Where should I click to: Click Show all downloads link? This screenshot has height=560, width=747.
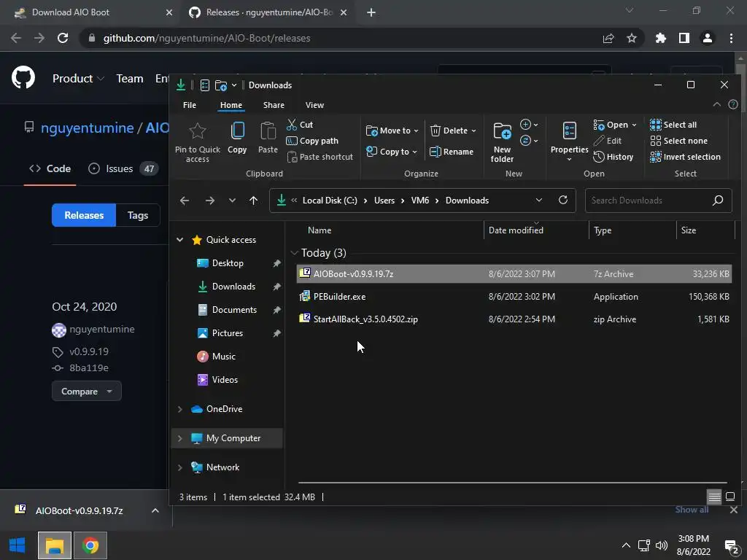692,510
